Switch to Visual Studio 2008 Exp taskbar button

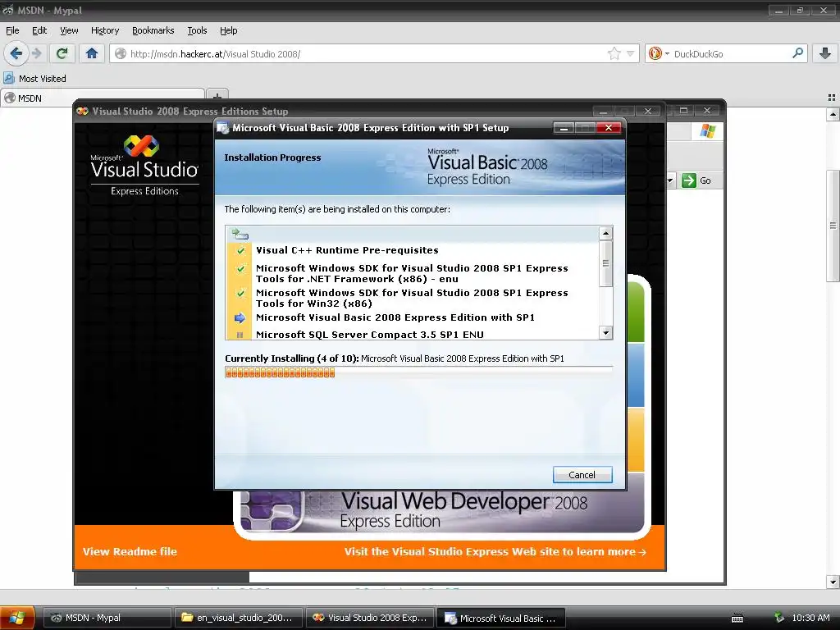click(370, 618)
